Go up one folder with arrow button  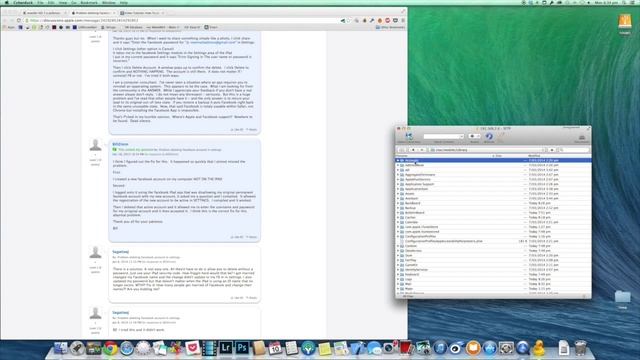click(x=552, y=150)
